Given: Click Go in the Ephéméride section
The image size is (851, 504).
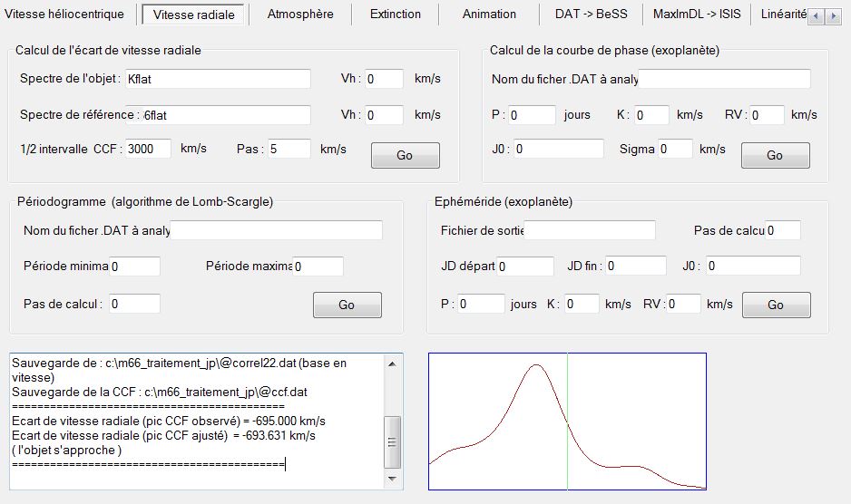Looking at the screenshot, I should pyautogui.click(x=775, y=305).
